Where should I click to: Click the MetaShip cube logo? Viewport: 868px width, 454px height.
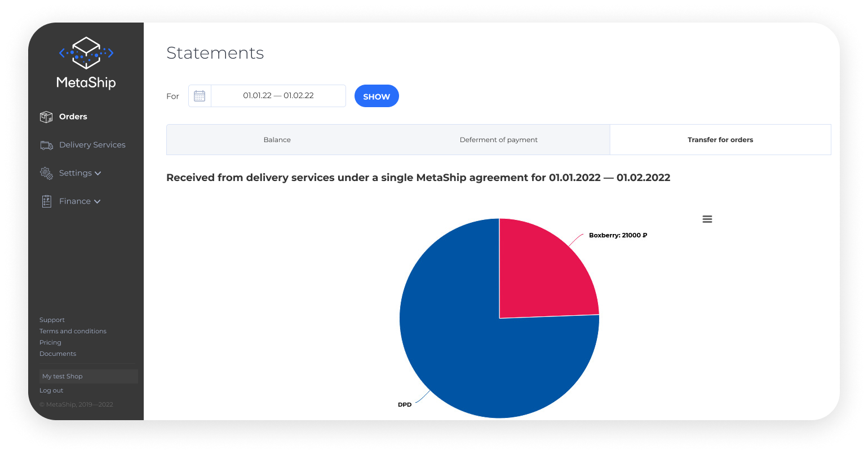coord(86,52)
